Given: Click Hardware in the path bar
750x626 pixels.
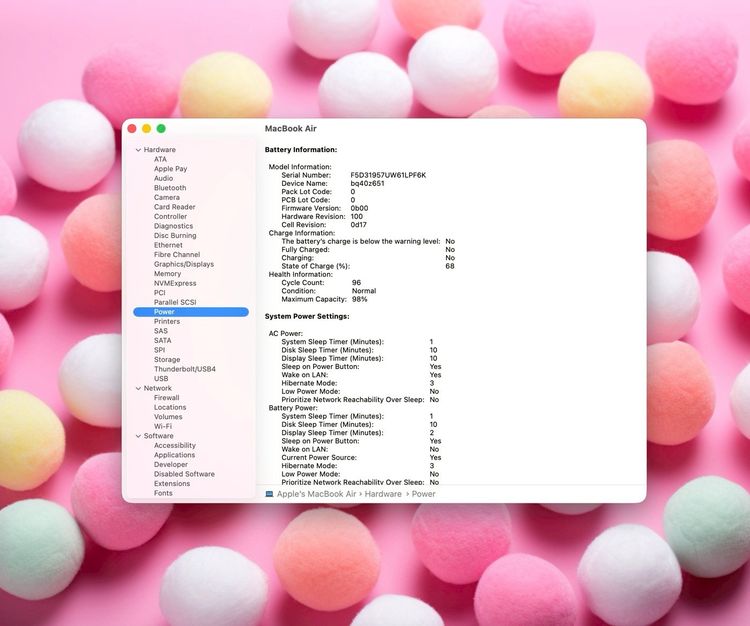Looking at the screenshot, I should pyautogui.click(x=383, y=494).
